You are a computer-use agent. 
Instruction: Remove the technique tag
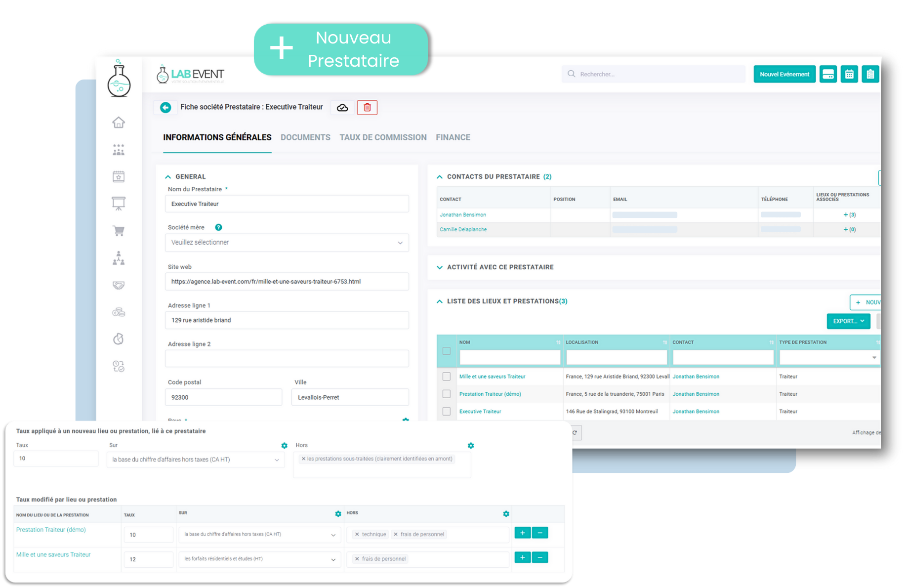357,534
